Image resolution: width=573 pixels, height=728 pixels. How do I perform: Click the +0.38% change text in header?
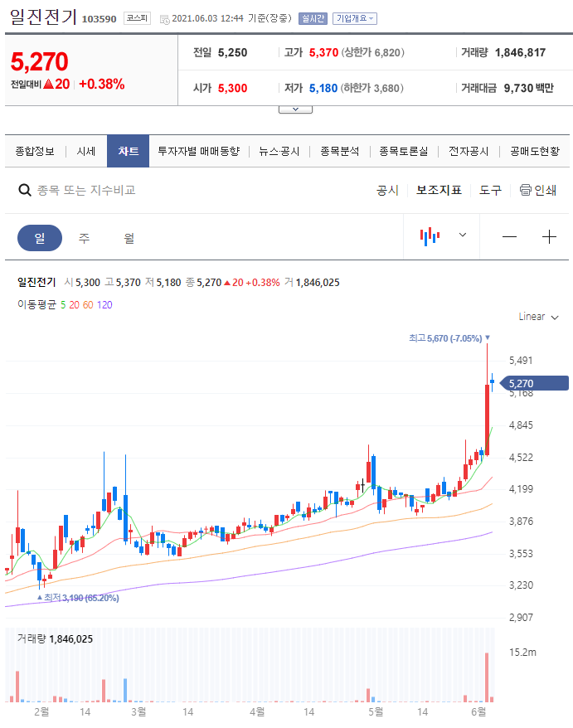tap(102, 84)
